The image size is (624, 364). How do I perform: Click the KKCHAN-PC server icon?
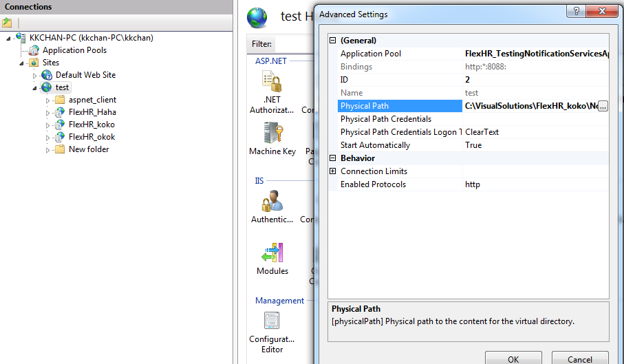point(21,37)
